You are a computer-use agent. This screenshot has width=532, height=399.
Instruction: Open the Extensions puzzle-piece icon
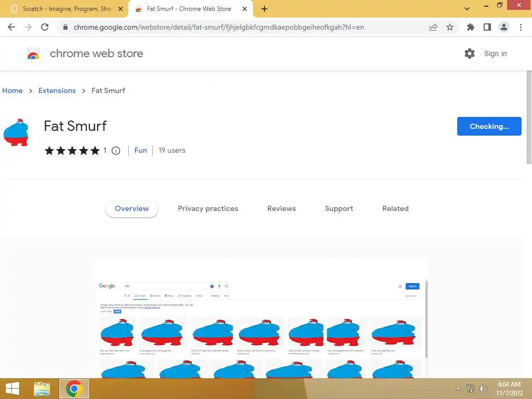[471, 27]
